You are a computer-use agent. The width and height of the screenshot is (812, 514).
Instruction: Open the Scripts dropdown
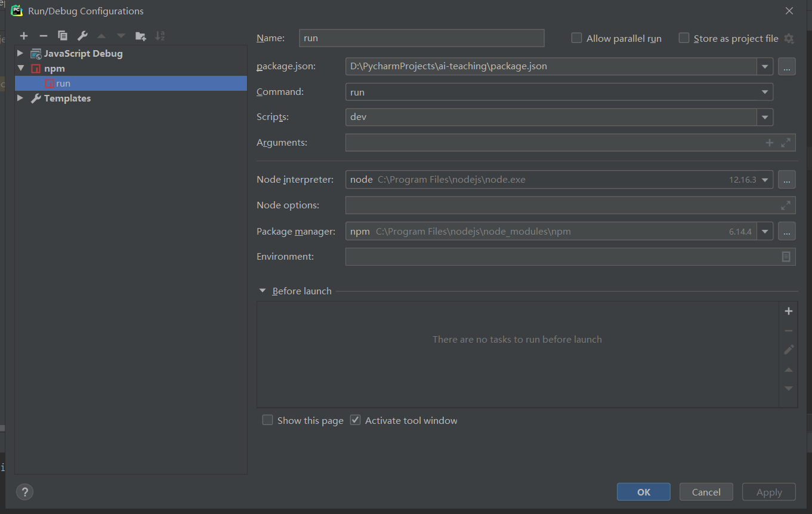tap(764, 117)
